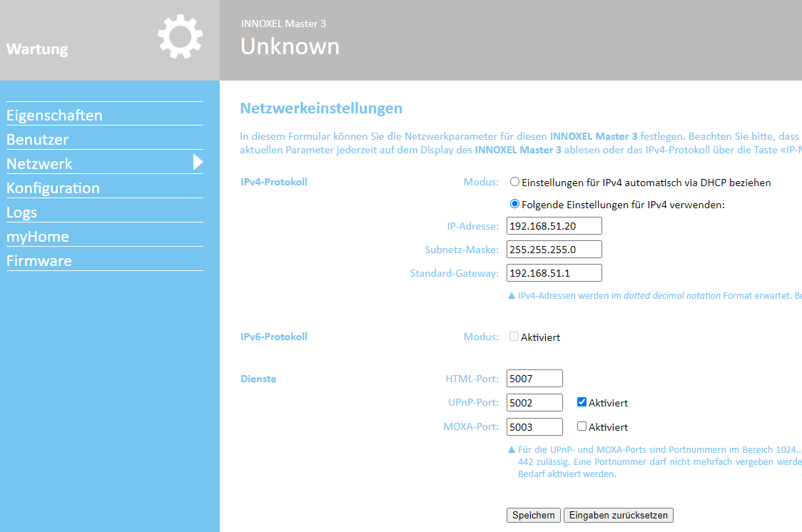
Task: Click the IPv6-Protokoll section label
Action: 274,337
